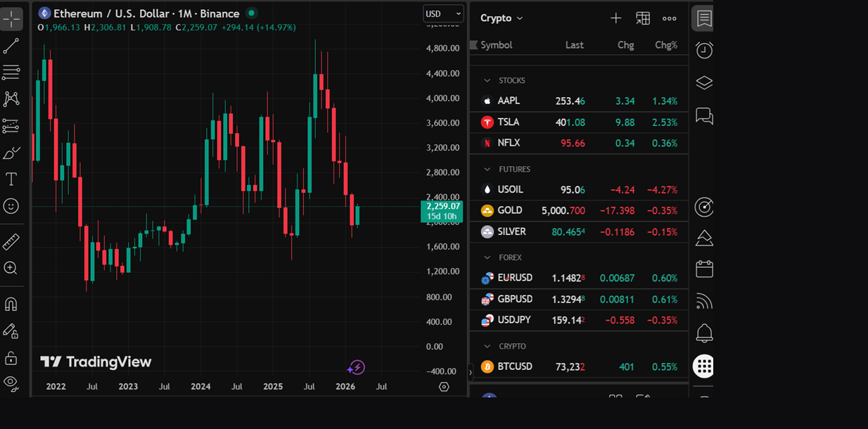Open the economic calendar panel

click(703, 269)
